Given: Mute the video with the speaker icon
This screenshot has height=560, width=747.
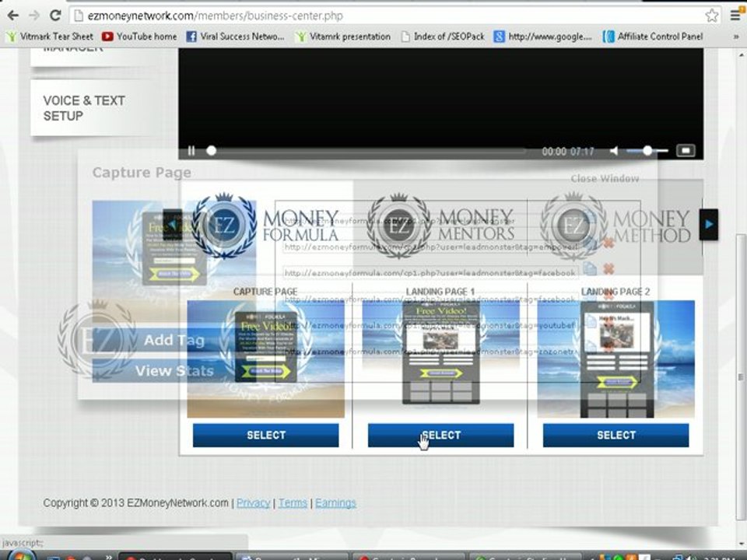Looking at the screenshot, I should (614, 151).
